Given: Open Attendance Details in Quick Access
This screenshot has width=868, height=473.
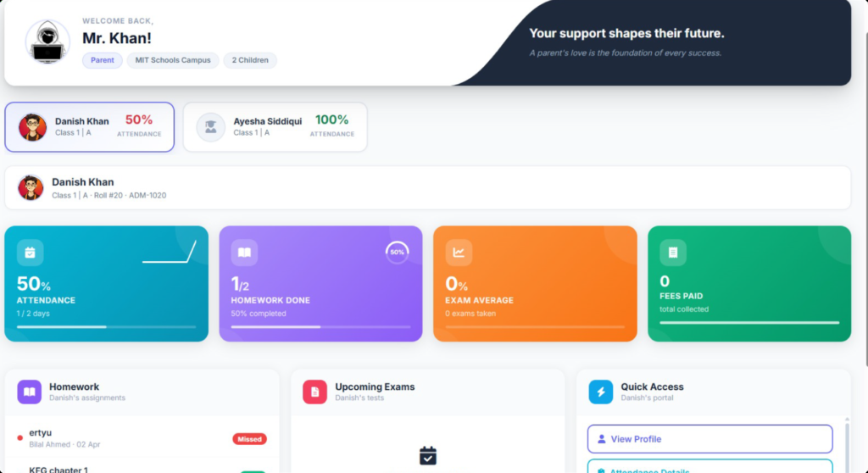Looking at the screenshot, I should coord(709,466).
